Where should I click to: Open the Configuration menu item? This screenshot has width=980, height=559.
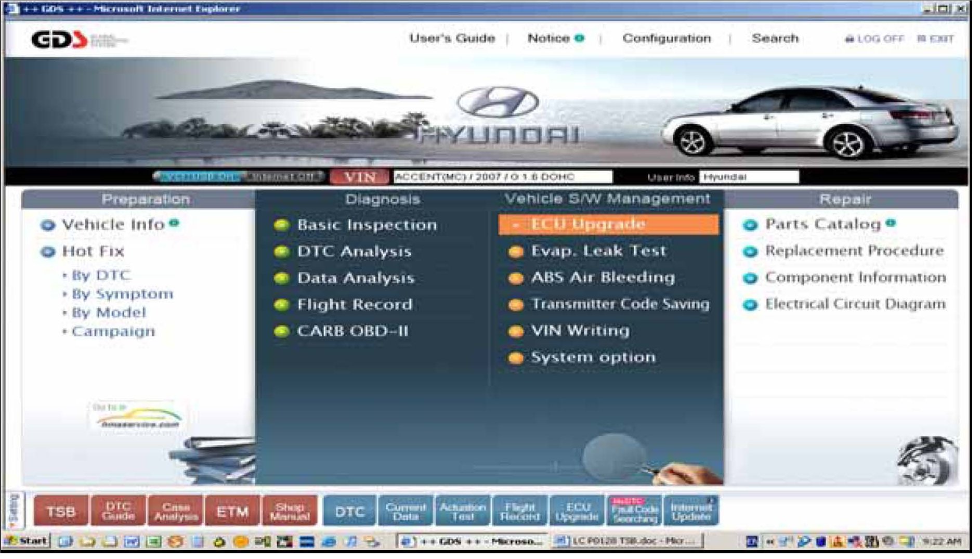click(667, 38)
